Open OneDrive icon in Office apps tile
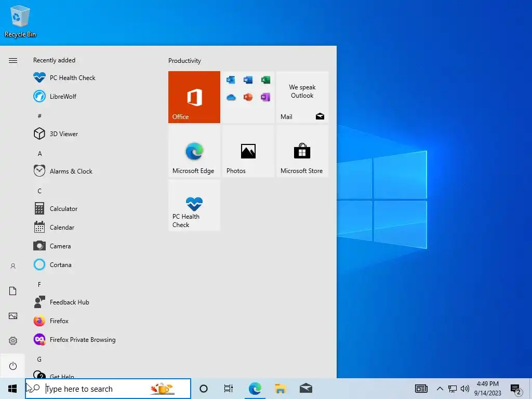Viewport: 532px width, 399px height. [231, 97]
